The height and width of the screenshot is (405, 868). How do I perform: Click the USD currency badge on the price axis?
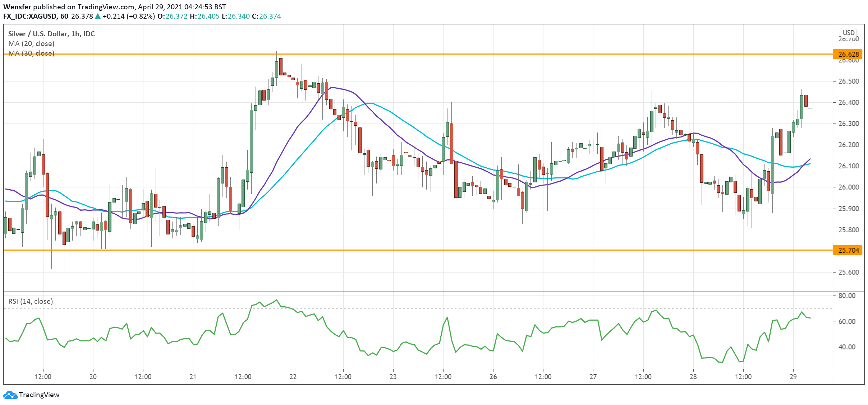tap(849, 33)
